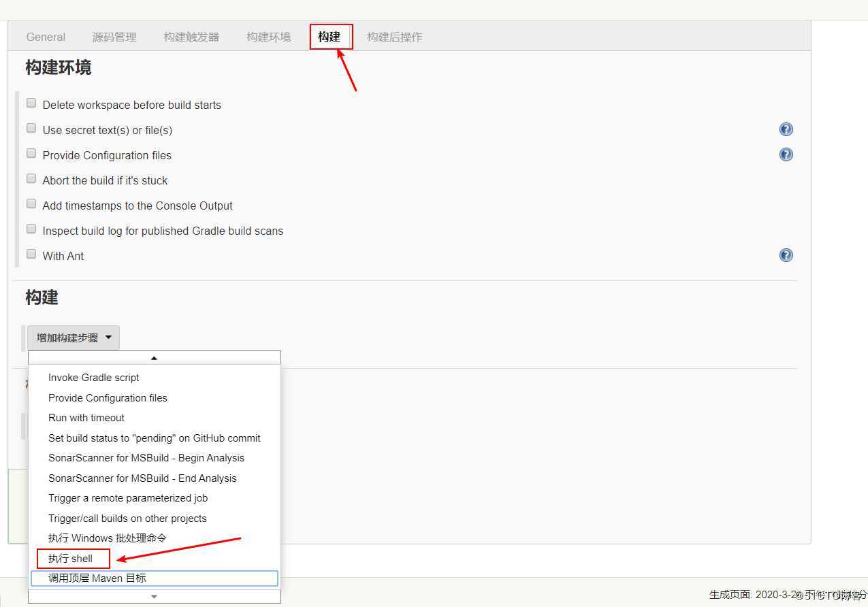
Task: Check Inspect build log for Gradle build scans
Action: [31, 229]
